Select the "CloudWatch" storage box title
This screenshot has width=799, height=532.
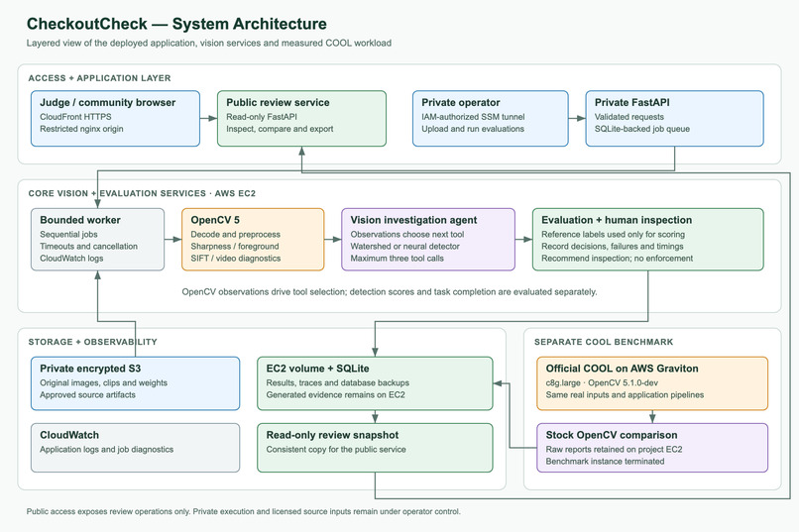pos(69,435)
